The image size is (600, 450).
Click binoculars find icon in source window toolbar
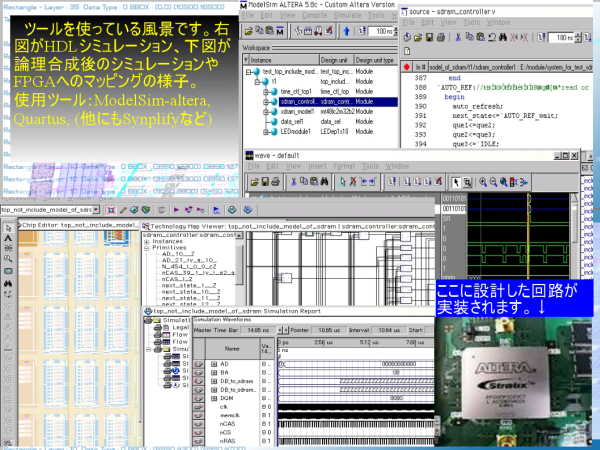[x=503, y=38]
